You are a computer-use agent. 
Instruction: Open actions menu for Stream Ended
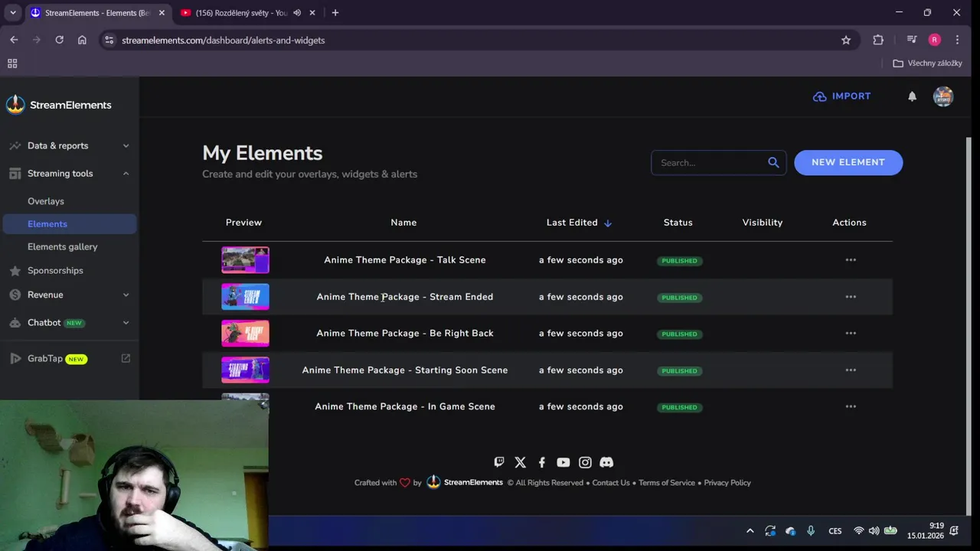[x=851, y=297]
